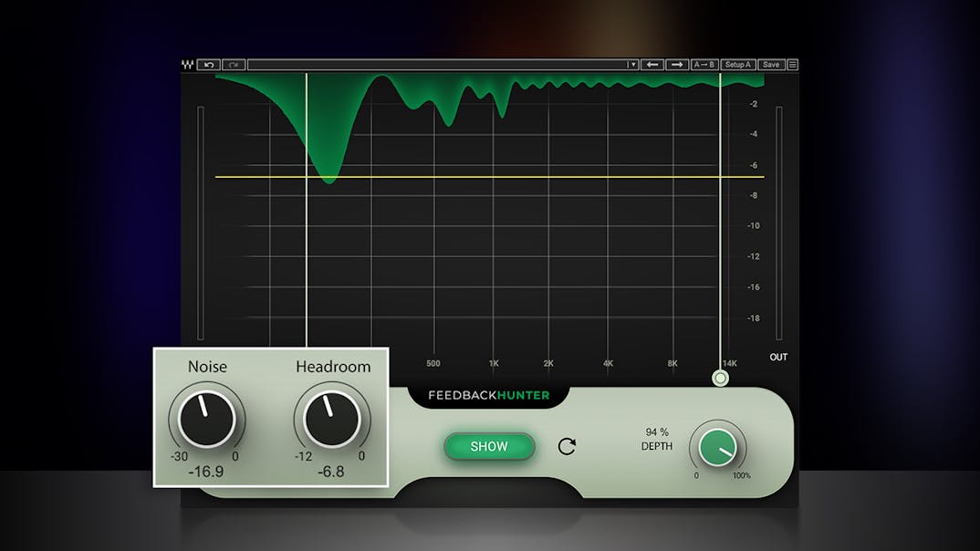Switch setup using Setup A toggle
The height and width of the screenshot is (551, 980).
(737, 66)
